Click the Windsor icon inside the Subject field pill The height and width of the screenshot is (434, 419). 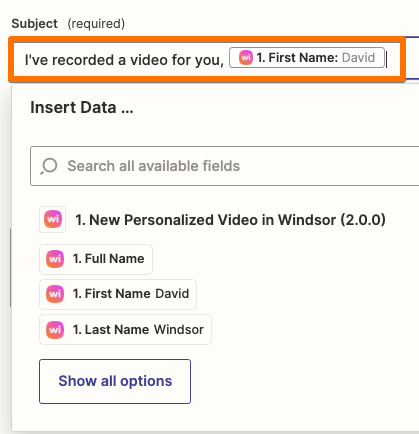pos(246,58)
